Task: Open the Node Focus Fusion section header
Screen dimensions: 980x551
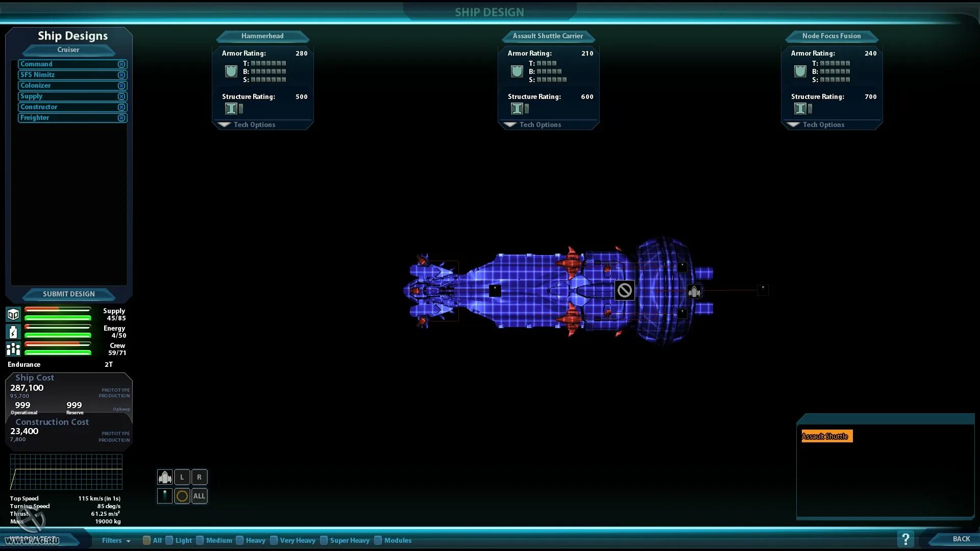Action: point(831,36)
